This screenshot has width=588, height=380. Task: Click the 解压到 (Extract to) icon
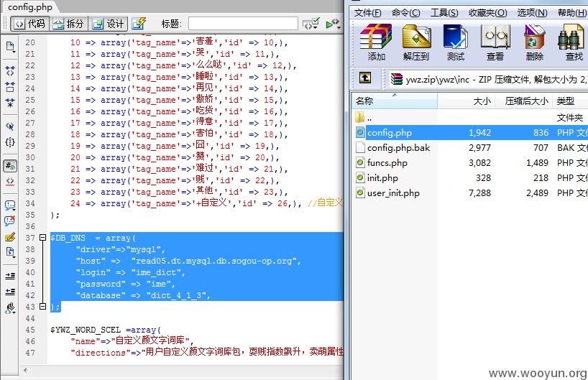[x=416, y=42]
